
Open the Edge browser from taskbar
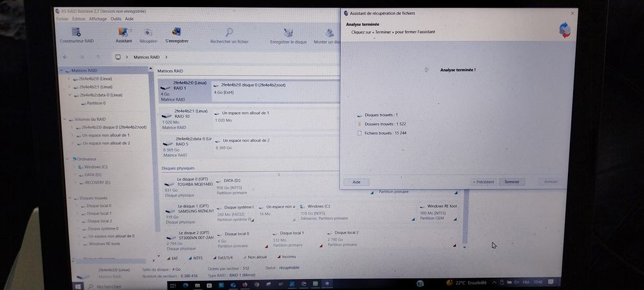pos(186,285)
